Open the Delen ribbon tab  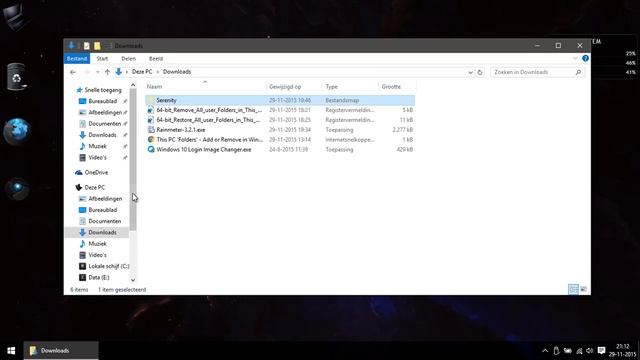click(128, 59)
